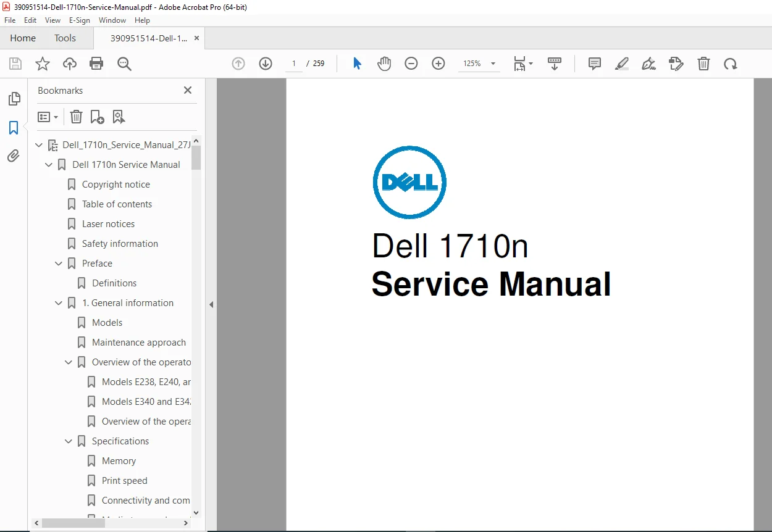The height and width of the screenshot is (532, 772).
Task: Collapse the Preface bookmark
Action: coord(59,264)
